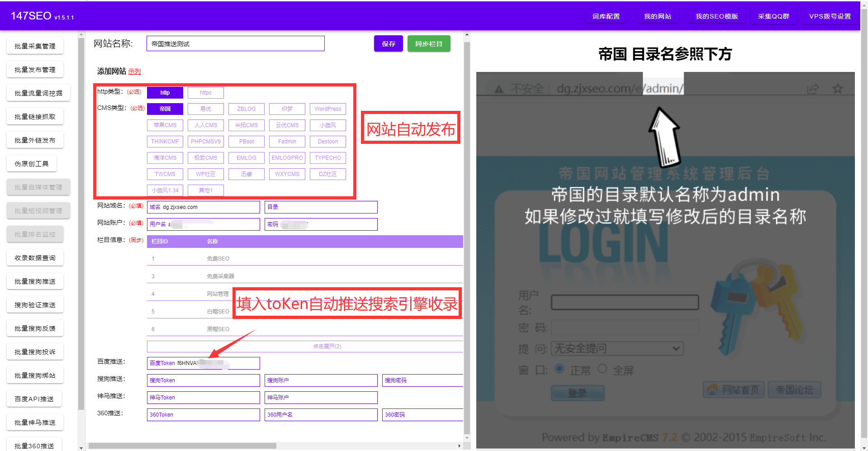This screenshot has width=868, height=451.
Task: Choose ZBLOG CMS type
Action: [247, 109]
